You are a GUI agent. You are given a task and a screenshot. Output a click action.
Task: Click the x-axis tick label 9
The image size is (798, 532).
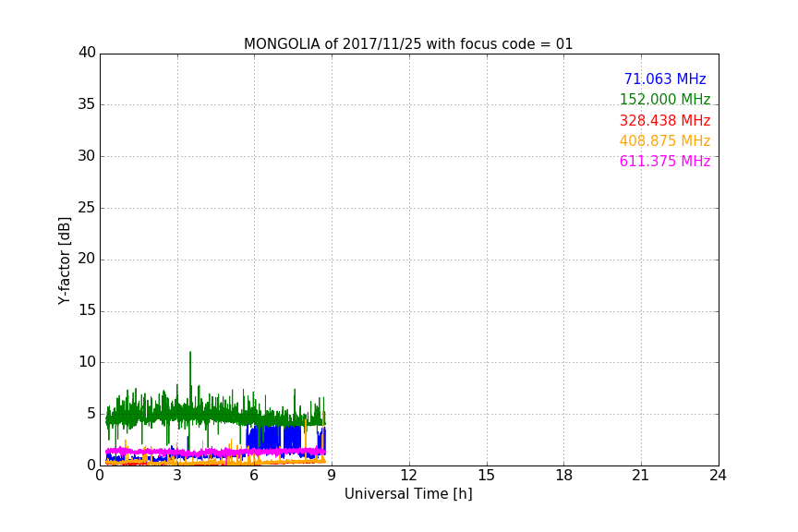coord(332,476)
